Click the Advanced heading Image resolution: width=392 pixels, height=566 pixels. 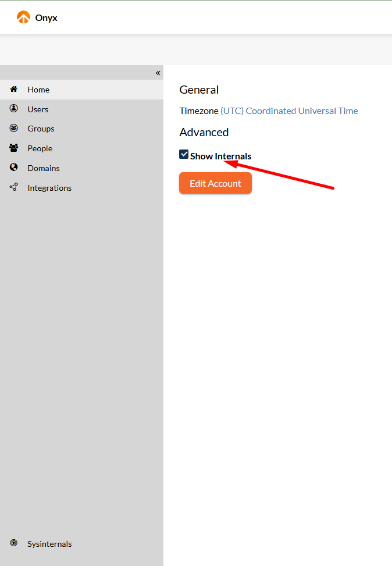pos(204,133)
